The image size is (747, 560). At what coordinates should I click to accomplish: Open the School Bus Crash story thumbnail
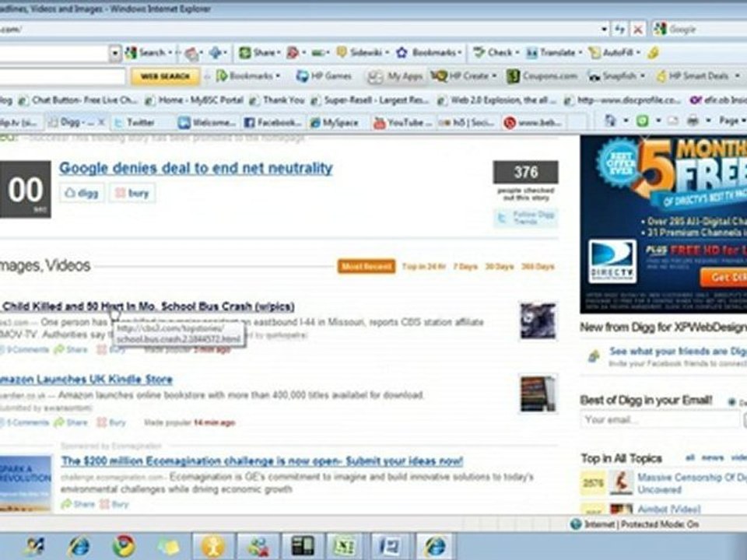[x=538, y=321]
